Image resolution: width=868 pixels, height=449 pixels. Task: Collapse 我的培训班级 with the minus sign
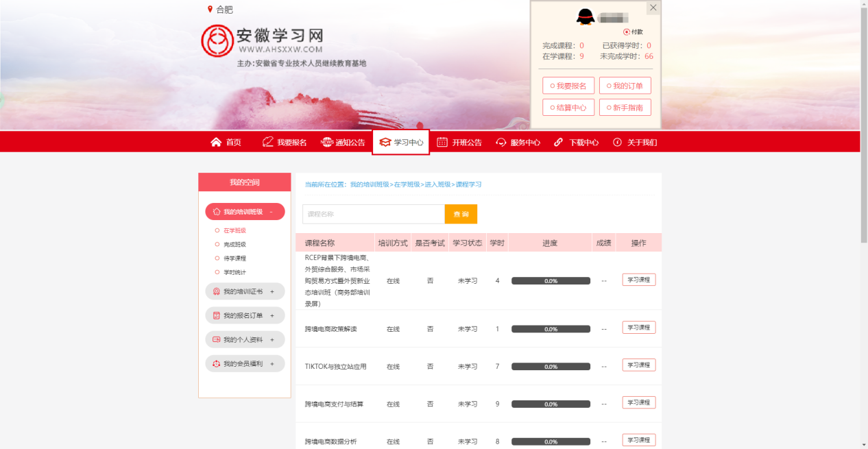272,212
